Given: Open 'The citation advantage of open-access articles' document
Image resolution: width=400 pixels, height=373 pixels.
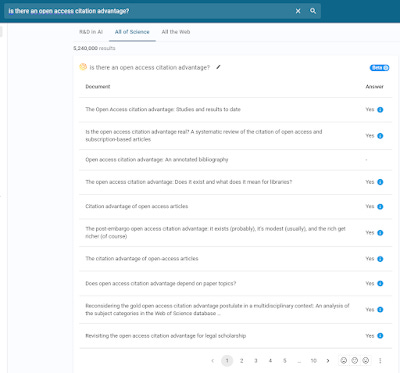Looking at the screenshot, I should point(142,259).
